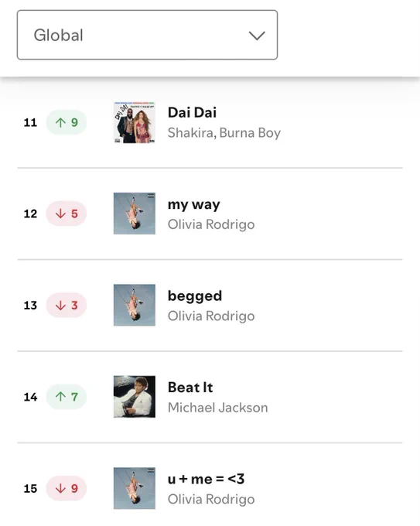Click the down 5 rank change badge
The width and height of the screenshot is (420, 526).
tap(67, 213)
